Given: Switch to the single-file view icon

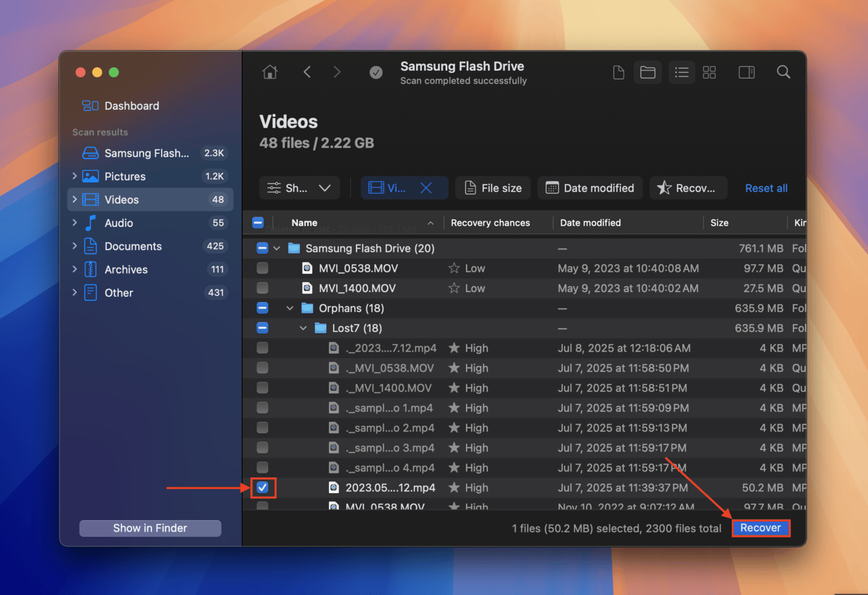Looking at the screenshot, I should click(x=619, y=72).
